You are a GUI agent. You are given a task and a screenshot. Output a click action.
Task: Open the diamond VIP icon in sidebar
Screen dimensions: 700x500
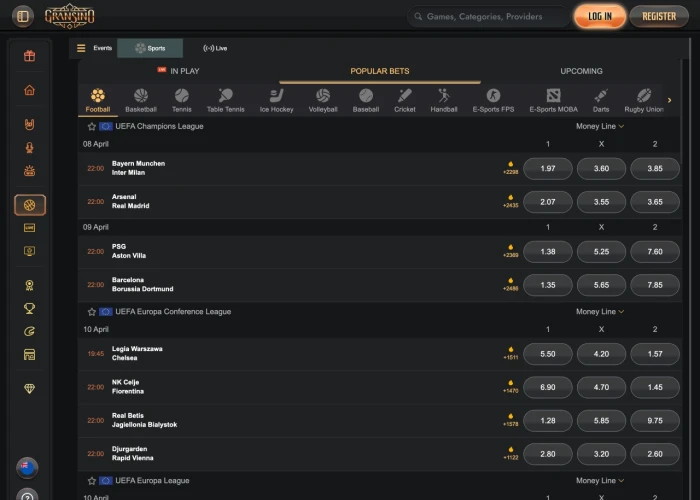(29, 388)
